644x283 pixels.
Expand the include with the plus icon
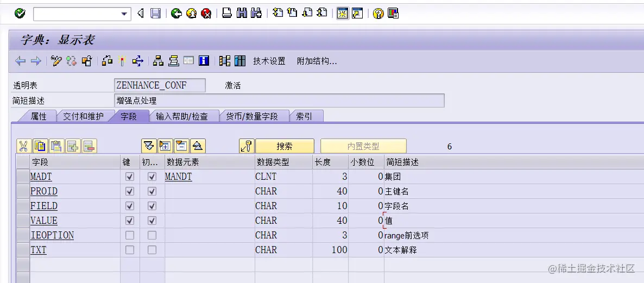(x=165, y=146)
